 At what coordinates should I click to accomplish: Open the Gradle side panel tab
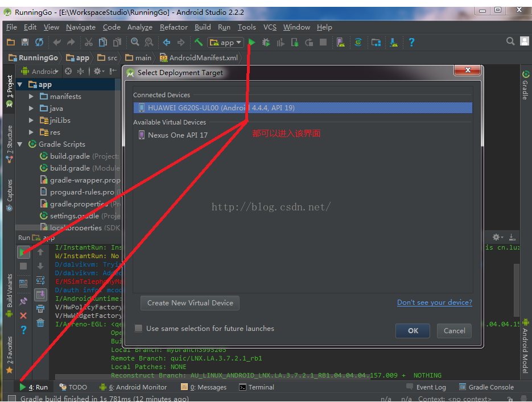[x=525, y=85]
